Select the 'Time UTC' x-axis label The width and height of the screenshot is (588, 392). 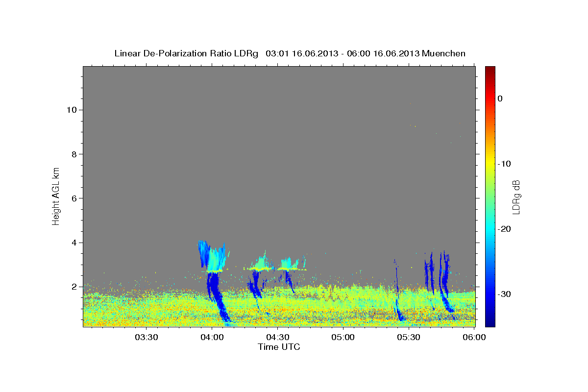[x=279, y=347]
